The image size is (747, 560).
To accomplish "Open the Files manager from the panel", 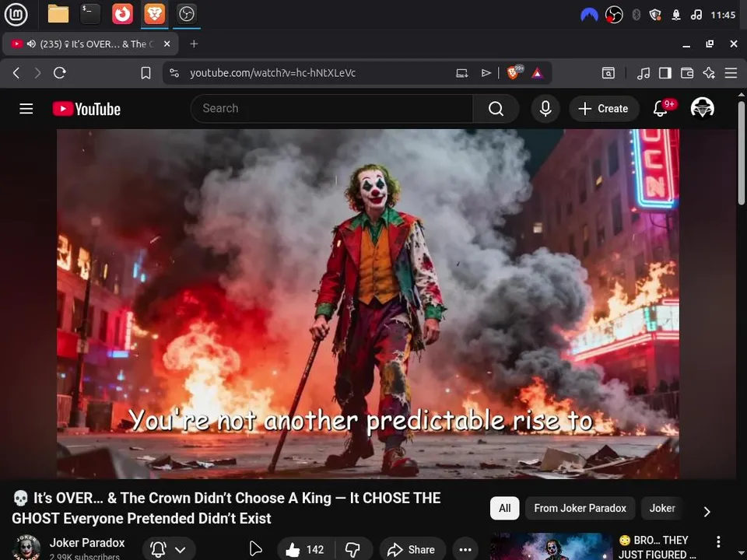I will click(x=58, y=14).
